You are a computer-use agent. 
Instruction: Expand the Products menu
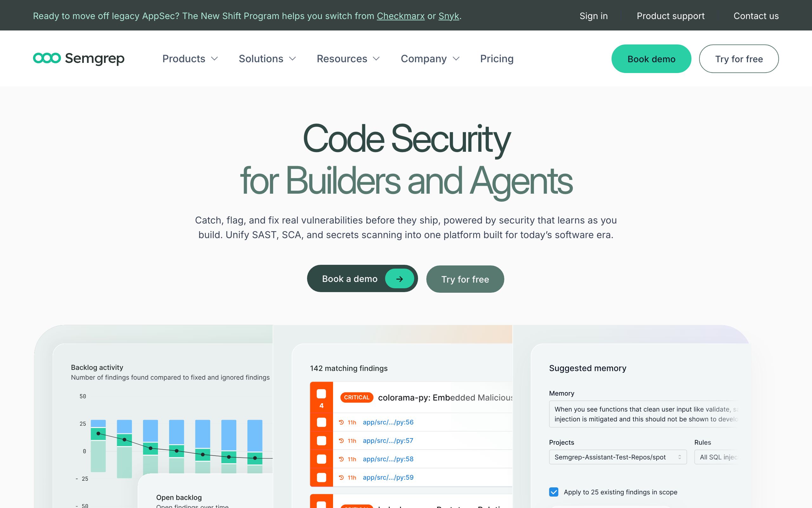click(x=190, y=59)
